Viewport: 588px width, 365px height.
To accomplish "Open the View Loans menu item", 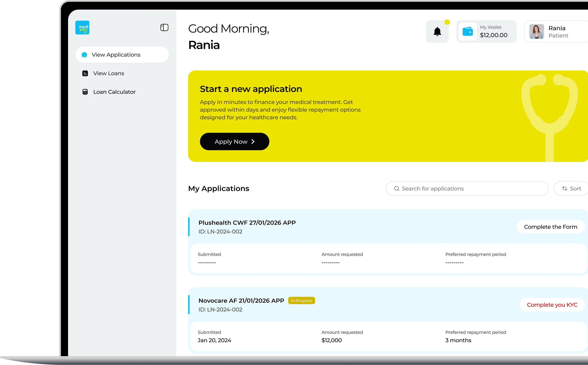I will pos(109,73).
